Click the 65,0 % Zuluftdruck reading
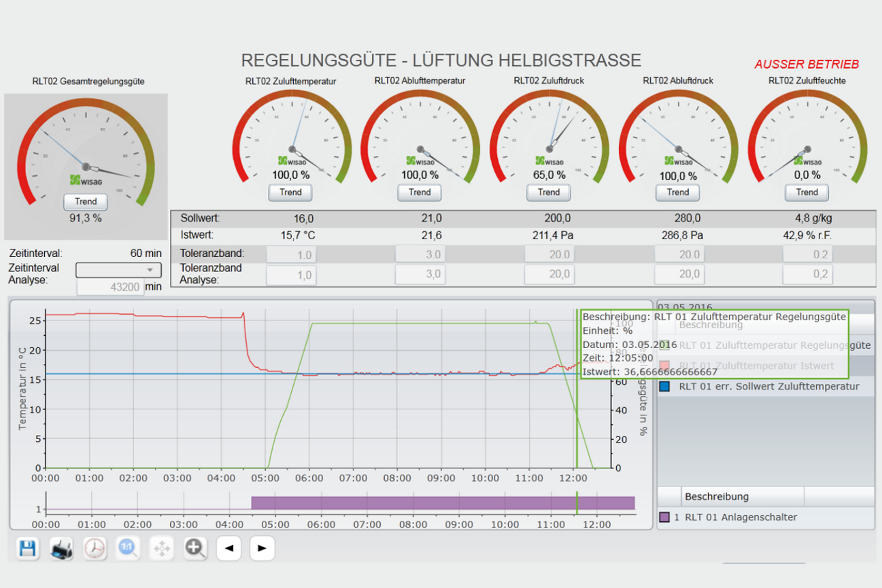882x588 pixels. tap(549, 175)
